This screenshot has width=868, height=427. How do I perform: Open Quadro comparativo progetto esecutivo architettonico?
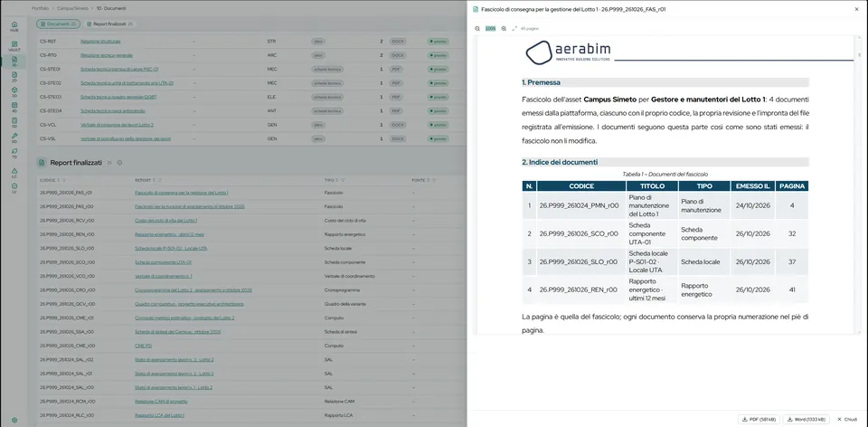point(190,304)
